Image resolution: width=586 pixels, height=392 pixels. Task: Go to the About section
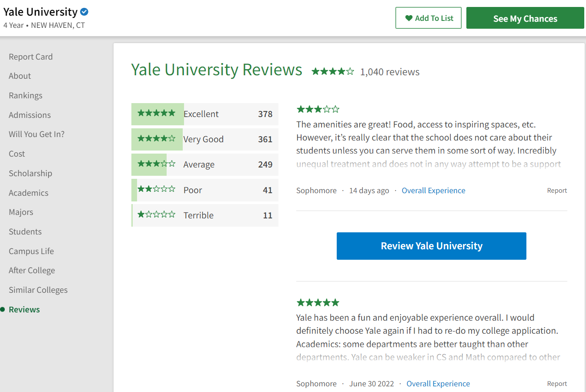(20, 76)
